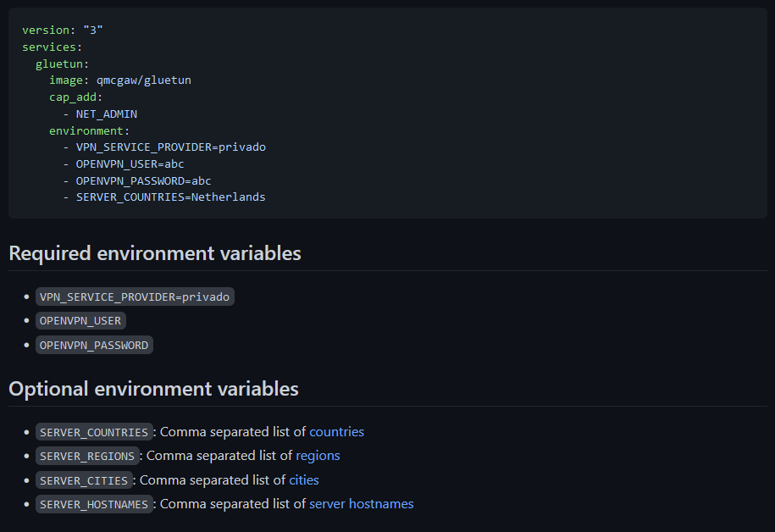Click the OPENVPN_PASSWORD inline code bullet
Screen dimensions: 775x532
click(x=94, y=345)
